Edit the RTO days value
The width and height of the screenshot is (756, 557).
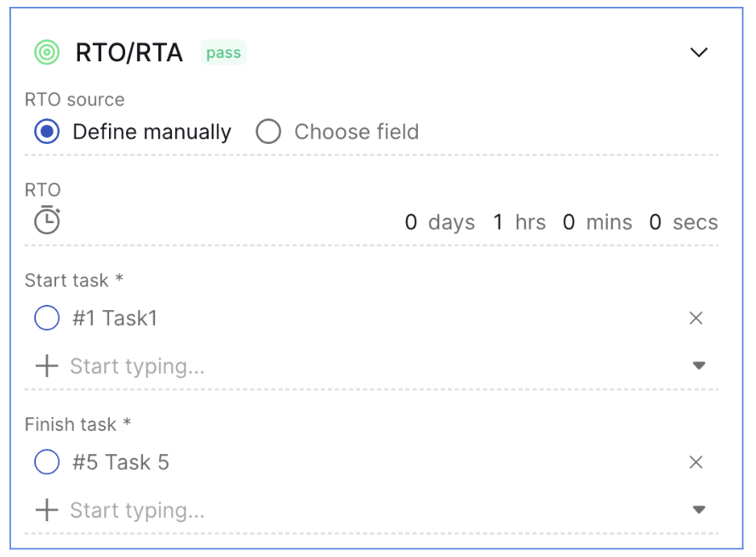[x=411, y=222]
